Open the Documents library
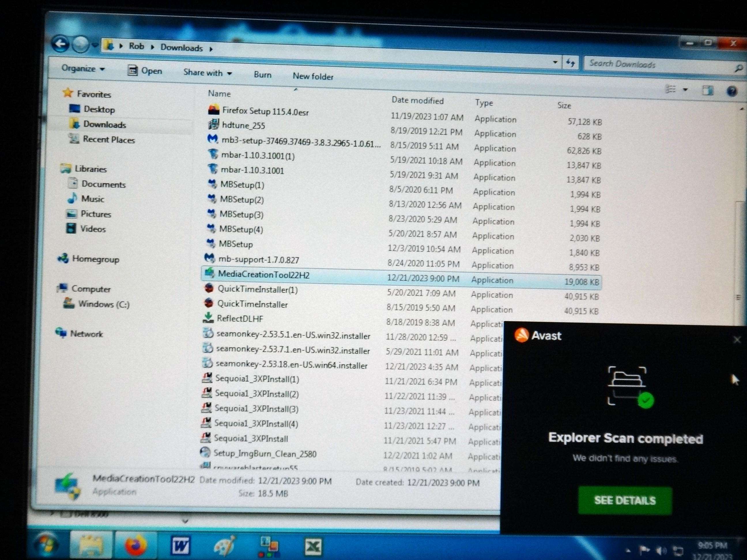747x560 pixels. point(97,184)
